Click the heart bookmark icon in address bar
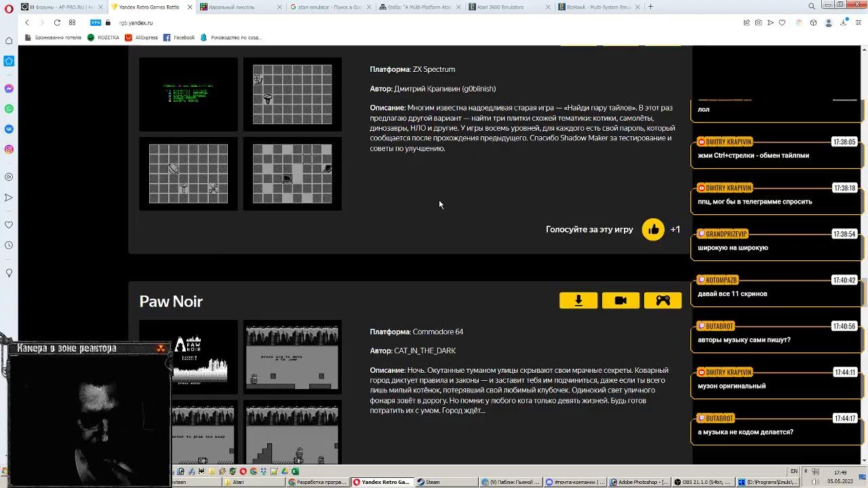Screen dimensions: 868x488 tap(782, 22)
